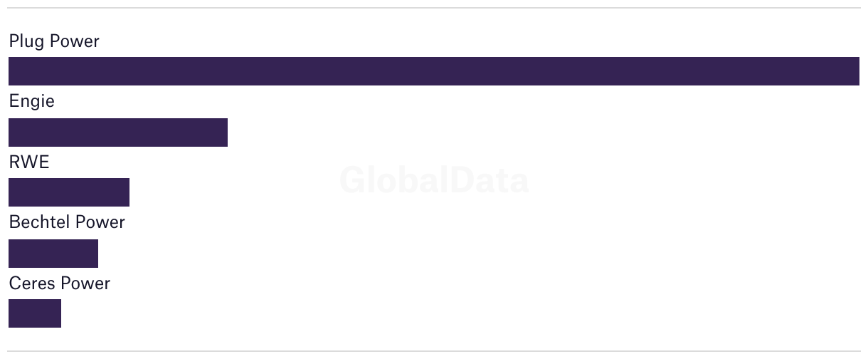This screenshot has width=868, height=359.
Task: Click the Engie label text
Action: 32,102
